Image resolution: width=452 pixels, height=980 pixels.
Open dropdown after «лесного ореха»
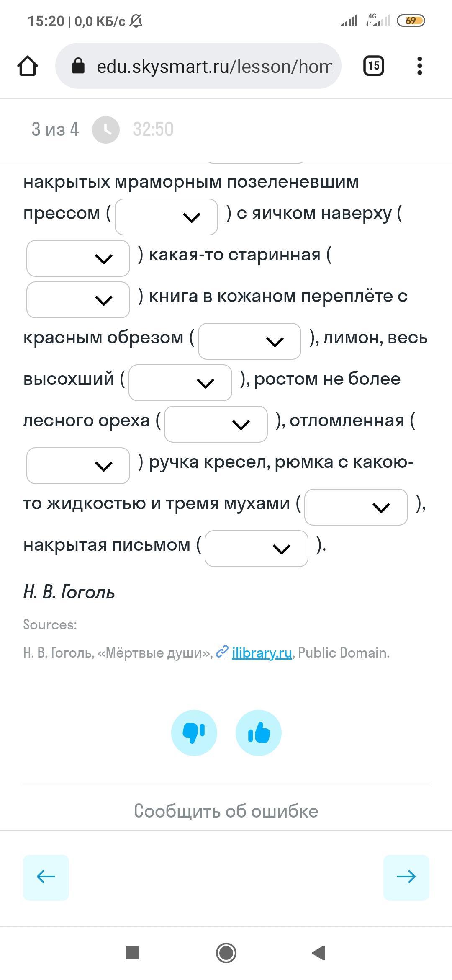pos(216,424)
